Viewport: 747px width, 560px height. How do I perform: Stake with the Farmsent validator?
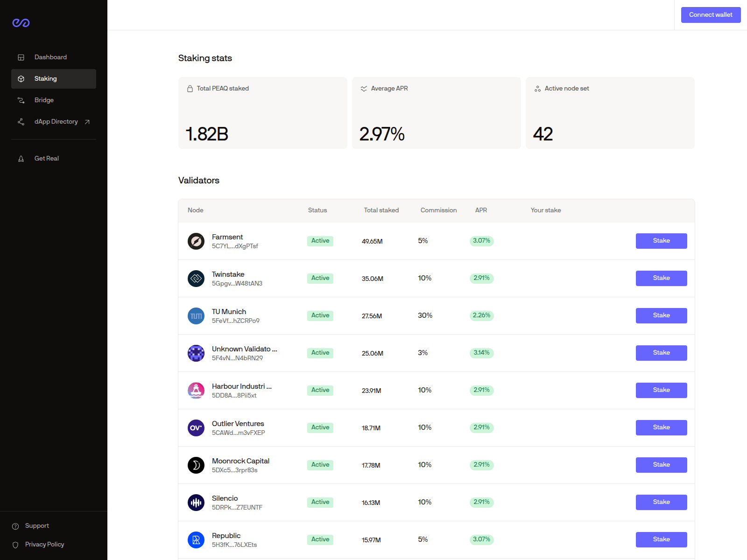point(661,241)
